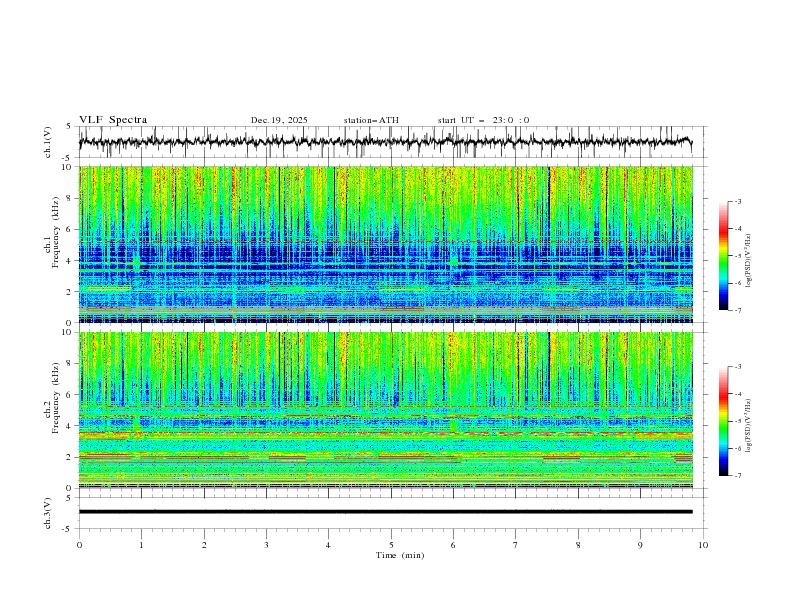Click the ch.1 voltage waveform trace
Viewport: 792px width, 612px height.
[385, 142]
